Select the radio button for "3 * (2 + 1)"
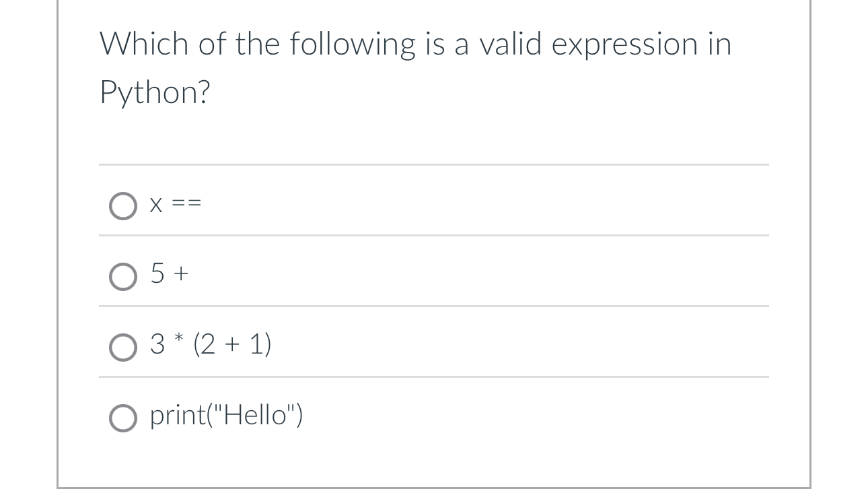The image size is (868, 493). (124, 348)
